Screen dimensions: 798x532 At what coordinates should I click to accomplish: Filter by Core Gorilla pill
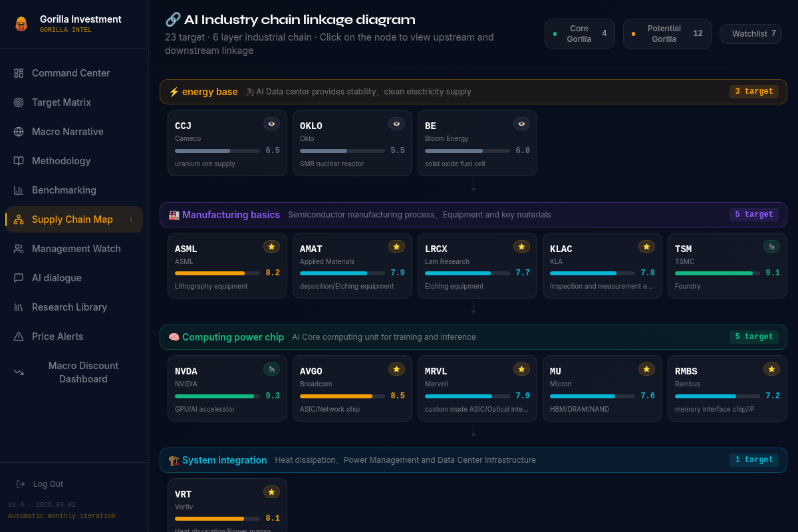(x=580, y=34)
